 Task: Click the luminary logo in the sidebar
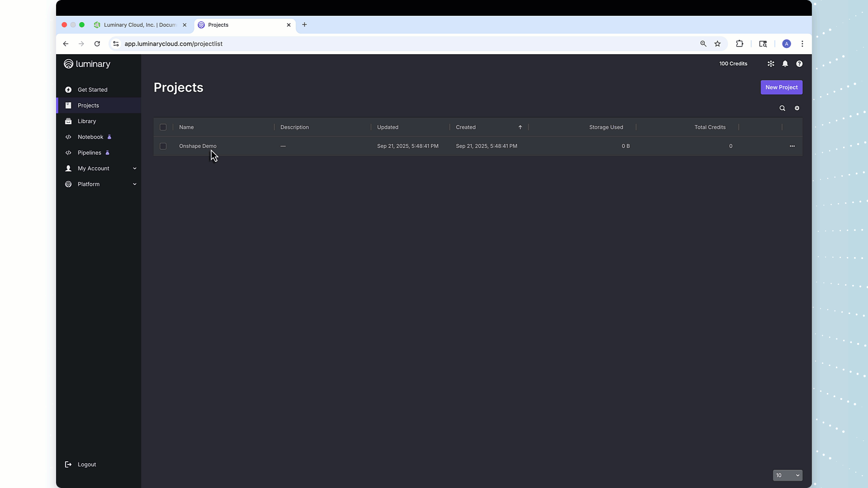pyautogui.click(x=87, y=64)
